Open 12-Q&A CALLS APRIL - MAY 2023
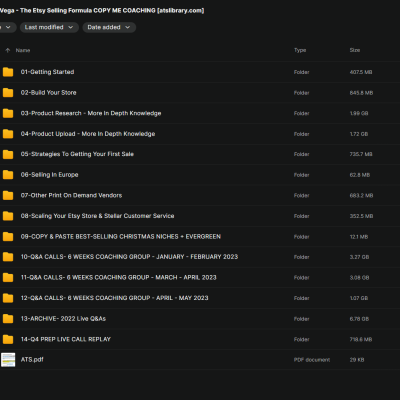Screen dimensions: 400x400 click(x=114, y=298)
